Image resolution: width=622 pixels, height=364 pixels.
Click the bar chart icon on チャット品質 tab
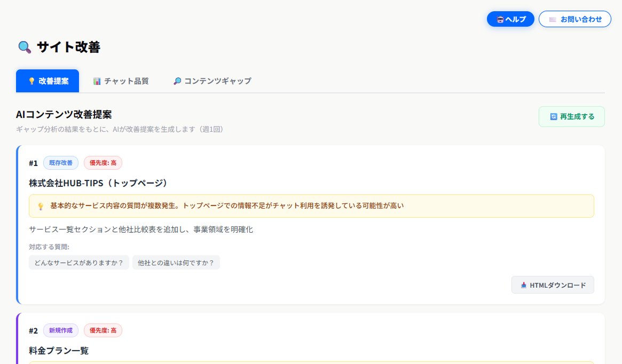coord(96,81)
